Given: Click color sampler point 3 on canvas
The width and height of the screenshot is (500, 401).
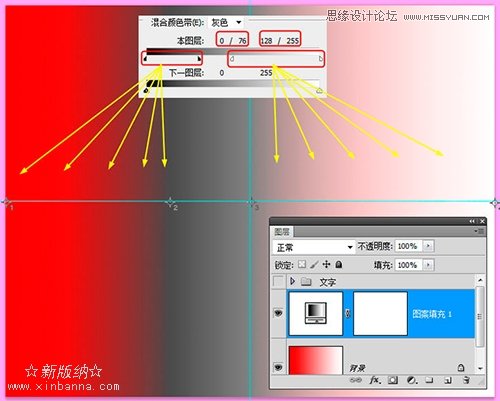Looking at the screenshot, I should [251, 202].
